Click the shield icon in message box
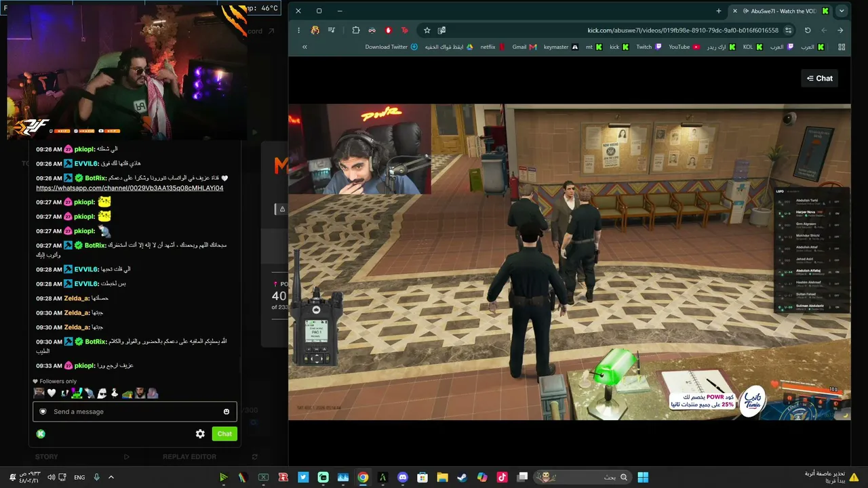868x488 pixels. pos(43,411)
